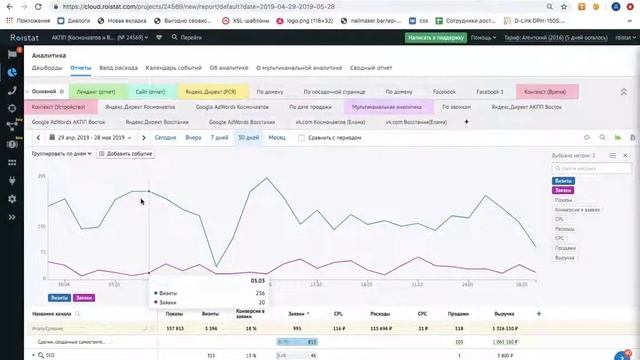Open the gear settings sidebar icon
The width and height of the screenshot is (640, 360).
pos(12,199)
